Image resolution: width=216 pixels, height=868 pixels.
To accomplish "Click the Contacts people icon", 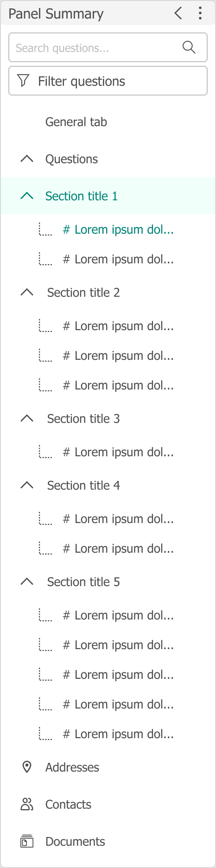I will [x=27, y=804].
